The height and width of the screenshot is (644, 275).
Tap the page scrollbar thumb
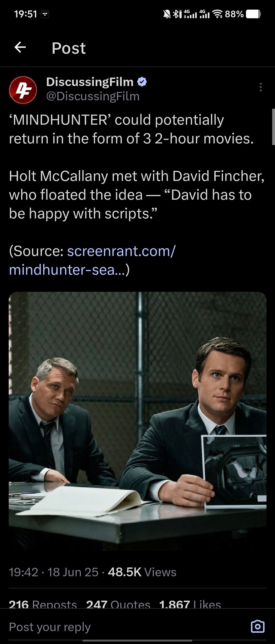pyautogui.click(x=273, y=127)
